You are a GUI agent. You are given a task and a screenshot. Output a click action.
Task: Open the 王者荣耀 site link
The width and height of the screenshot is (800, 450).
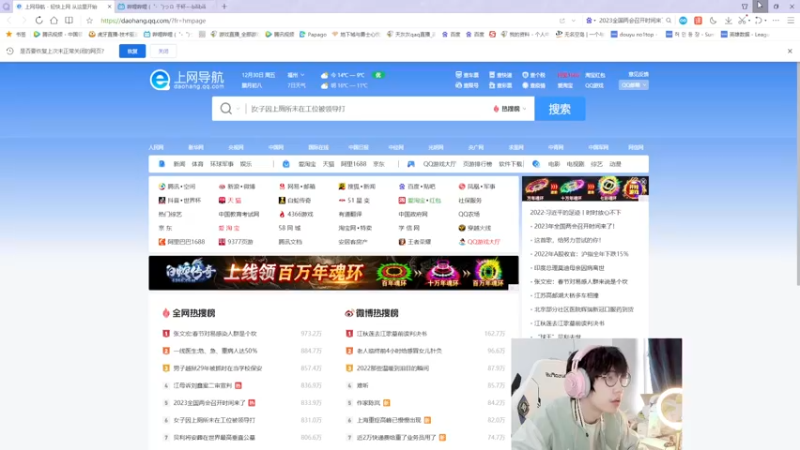pyautogui.click(x=415, y=242)
